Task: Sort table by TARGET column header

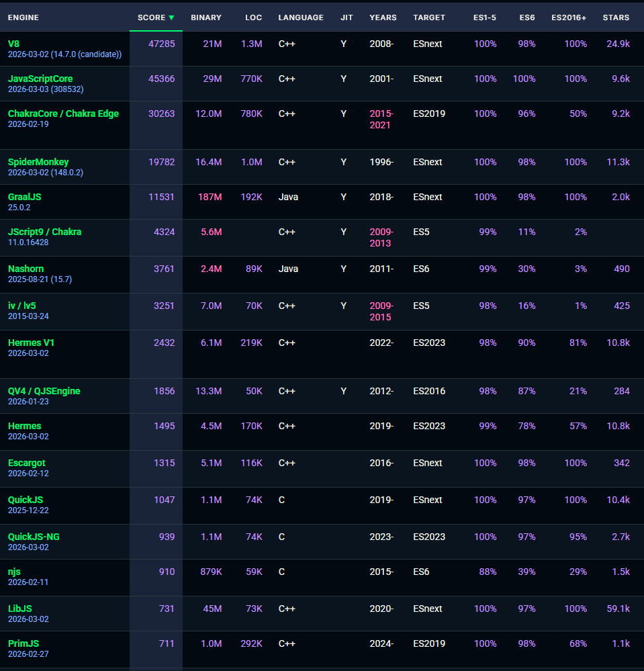Action: 429,17
